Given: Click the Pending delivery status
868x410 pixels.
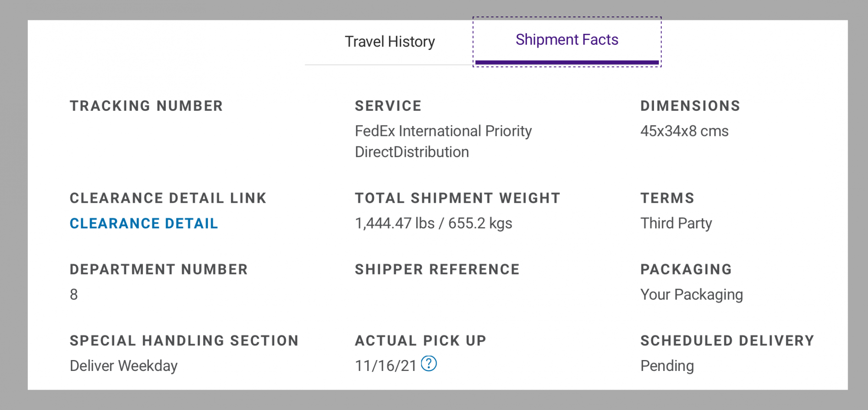Looking at the screenshot, I should pos(667,366).
